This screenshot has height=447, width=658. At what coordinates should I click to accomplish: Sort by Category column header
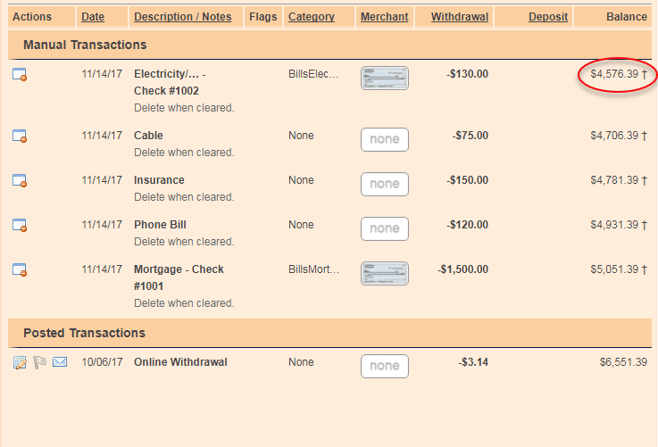point(311,17)
